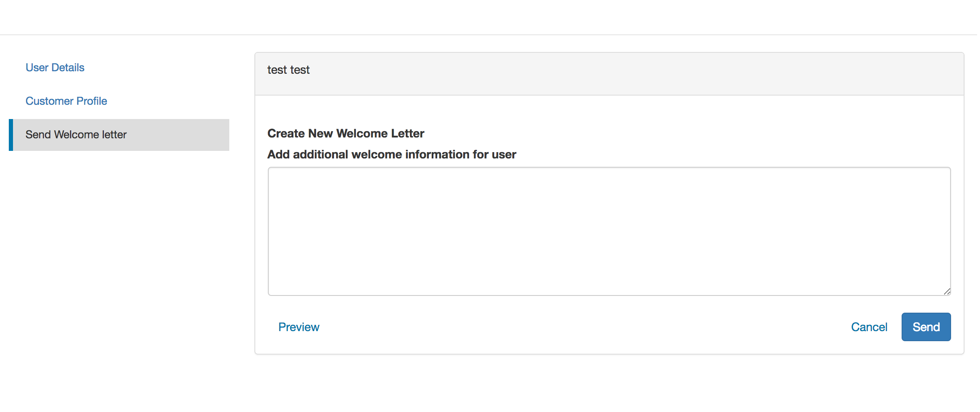Submit the letter using the Send button
The height and width of the screenshot is (412, 980).
pyautogui.click(x=926, y=327)
